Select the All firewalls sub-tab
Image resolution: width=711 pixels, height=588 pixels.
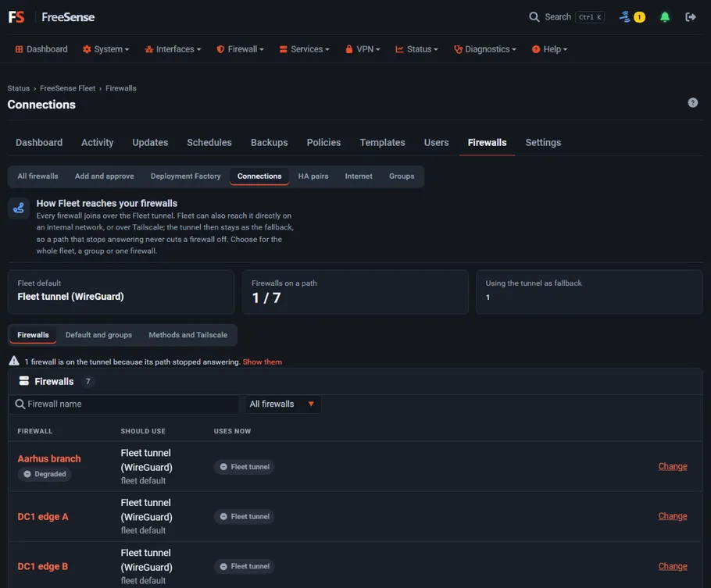point(38,176)
